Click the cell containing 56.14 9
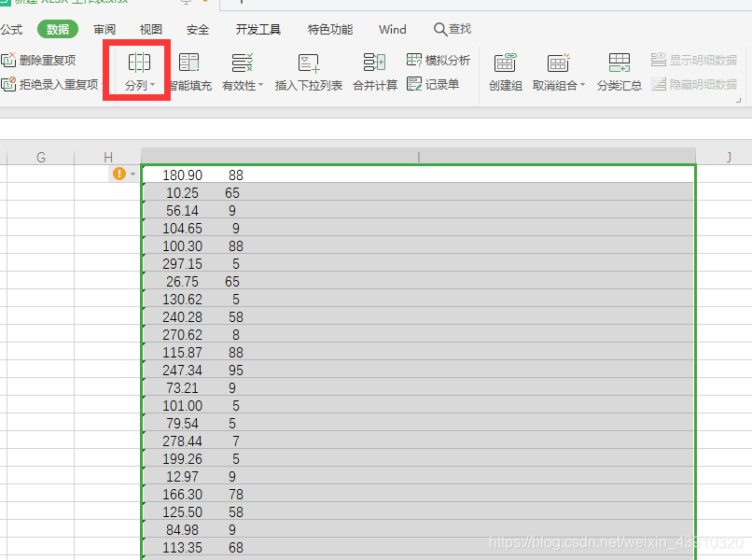Viewport: 752px width, 560px height. pos(419,210)
